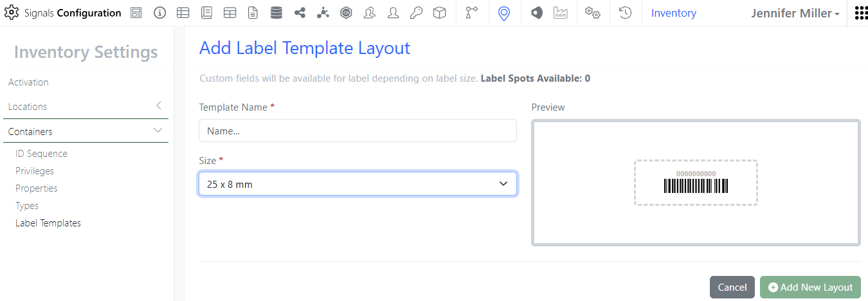Click the info circle icon in toolbar
The width and height of the screenshot is (868, 301).
(159, 13)
